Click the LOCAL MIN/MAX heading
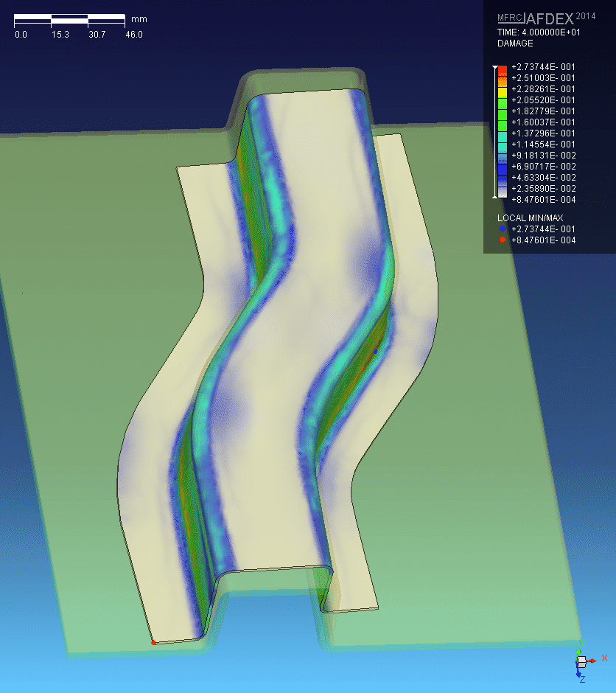616x693 pixels. [x=530, y=218]
